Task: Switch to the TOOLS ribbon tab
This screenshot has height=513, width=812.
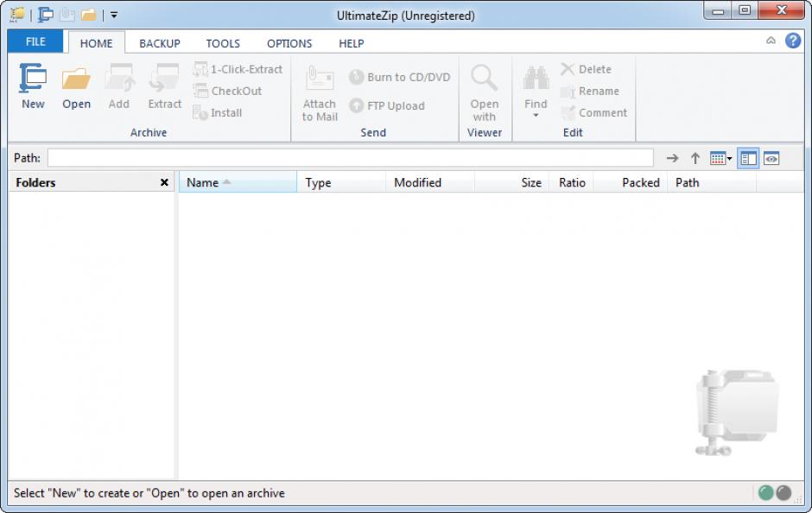Action: click(223, 43)
